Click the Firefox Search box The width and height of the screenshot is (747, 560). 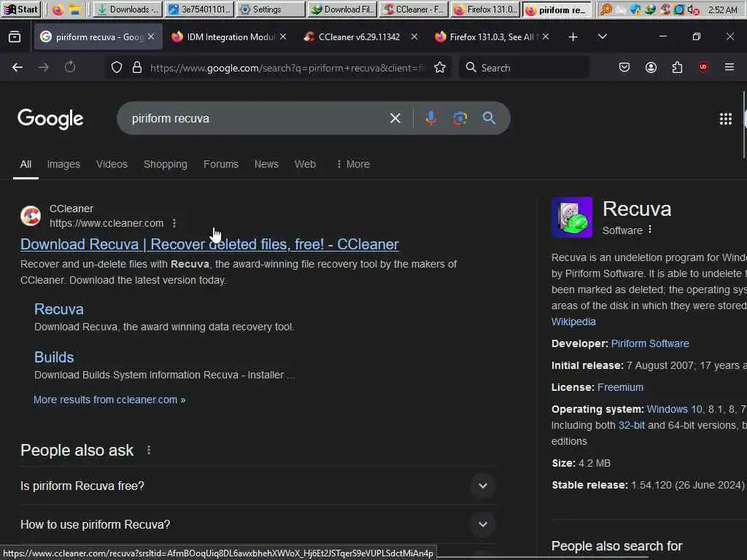tap(524, 68)
